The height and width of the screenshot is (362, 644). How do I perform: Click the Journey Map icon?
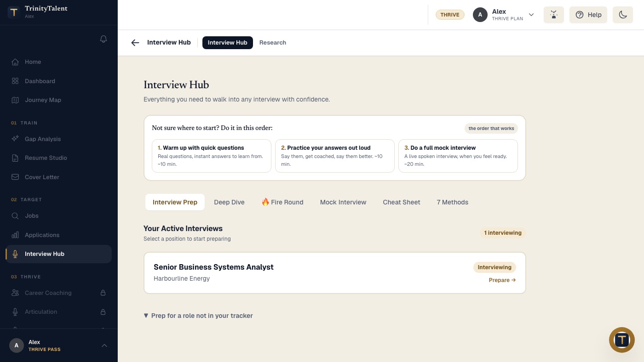[15, 100]
